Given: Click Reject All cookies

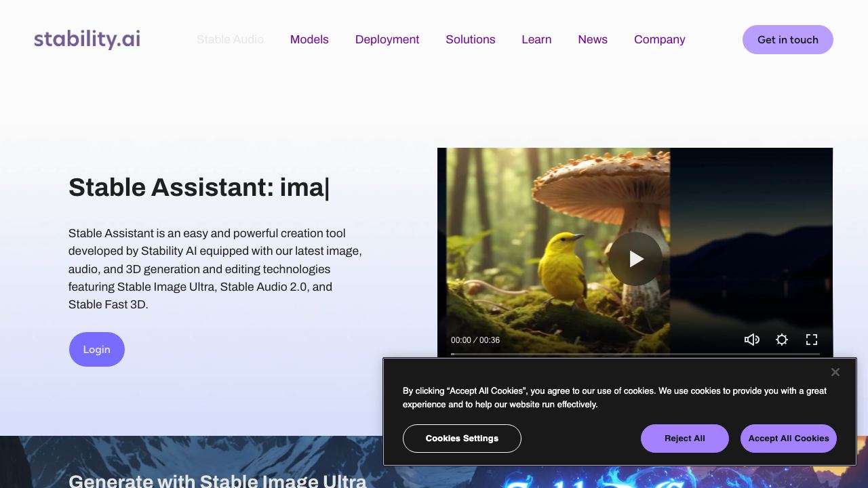Looking at the screenshot, I should [685, 439].
